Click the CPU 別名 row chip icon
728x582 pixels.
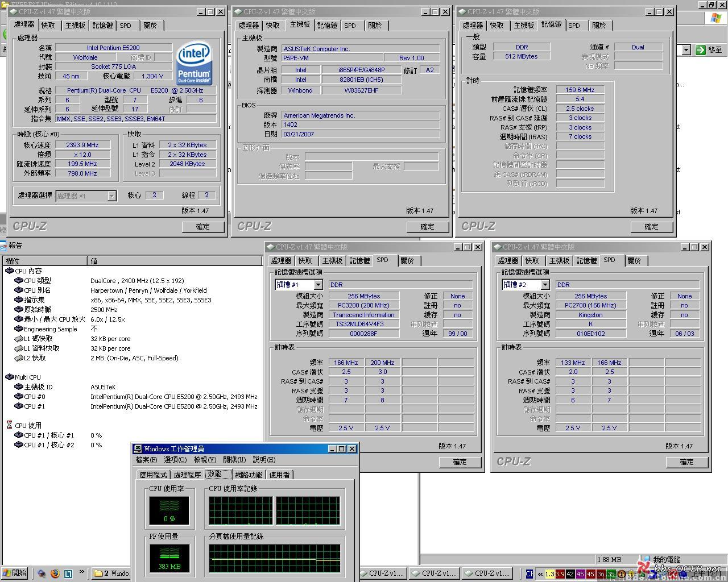coord(19,290)
